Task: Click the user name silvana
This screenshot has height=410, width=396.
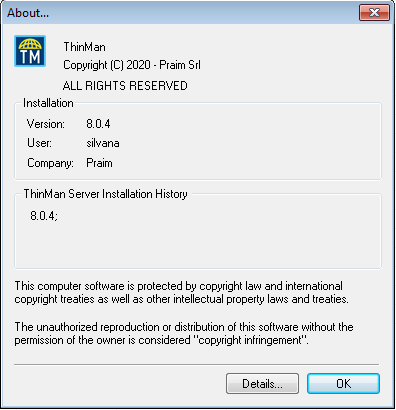Action: (103, 143)
